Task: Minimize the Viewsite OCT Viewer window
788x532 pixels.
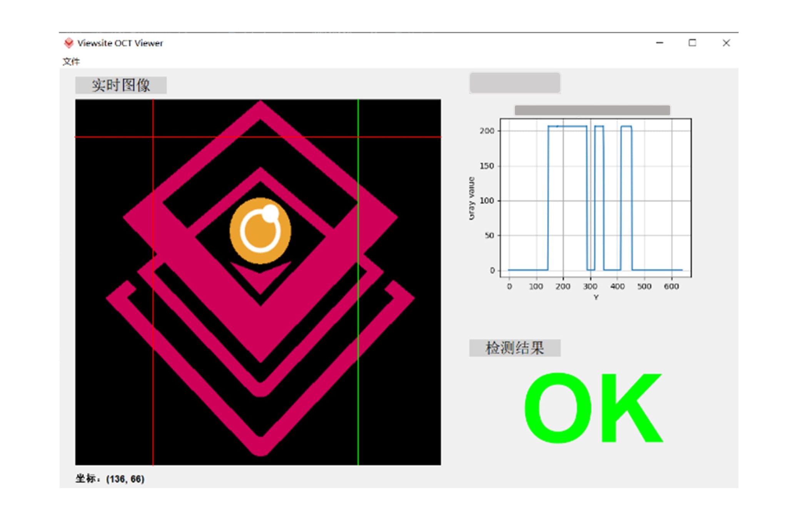Action: (659, 43)
